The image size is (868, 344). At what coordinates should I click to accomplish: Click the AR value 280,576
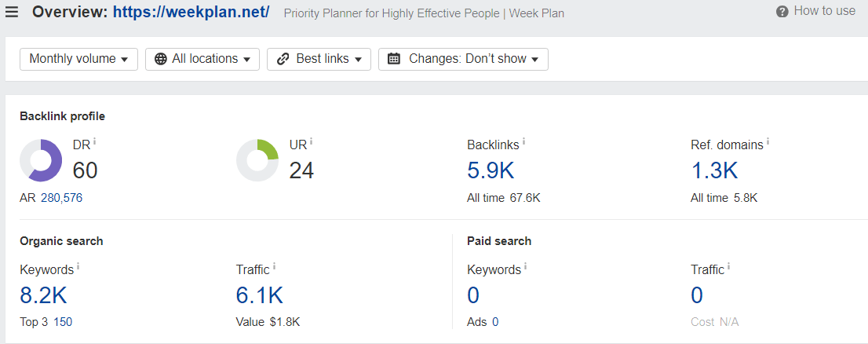tap(61, 198)
